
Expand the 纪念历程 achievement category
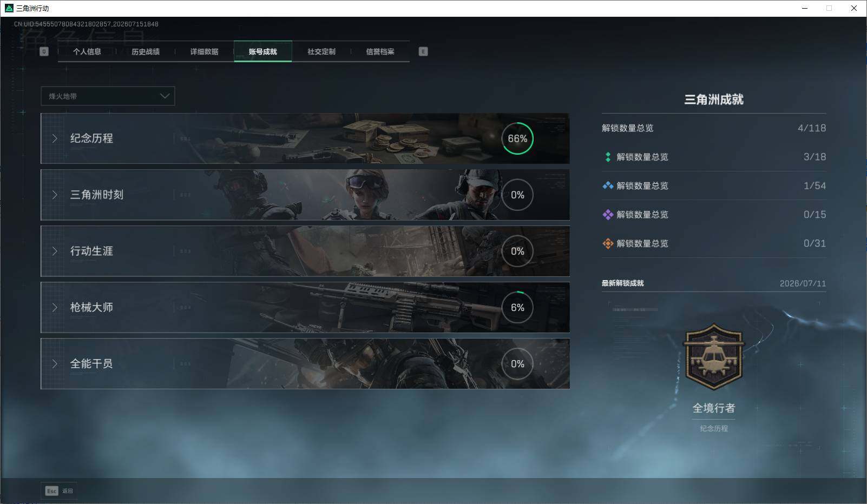coord(305,138)
